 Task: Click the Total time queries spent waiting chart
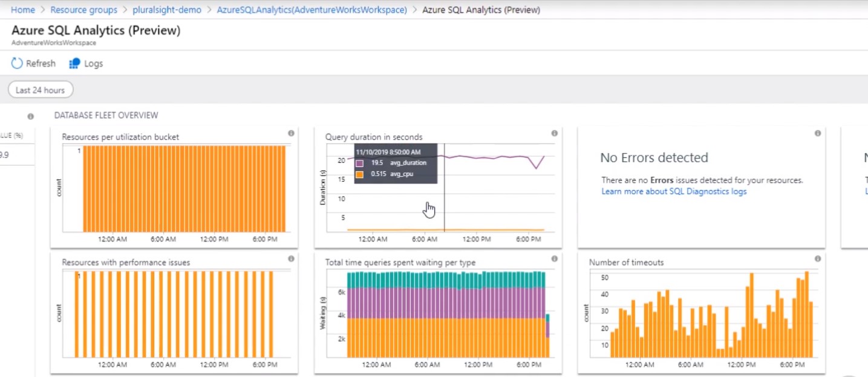446,315
